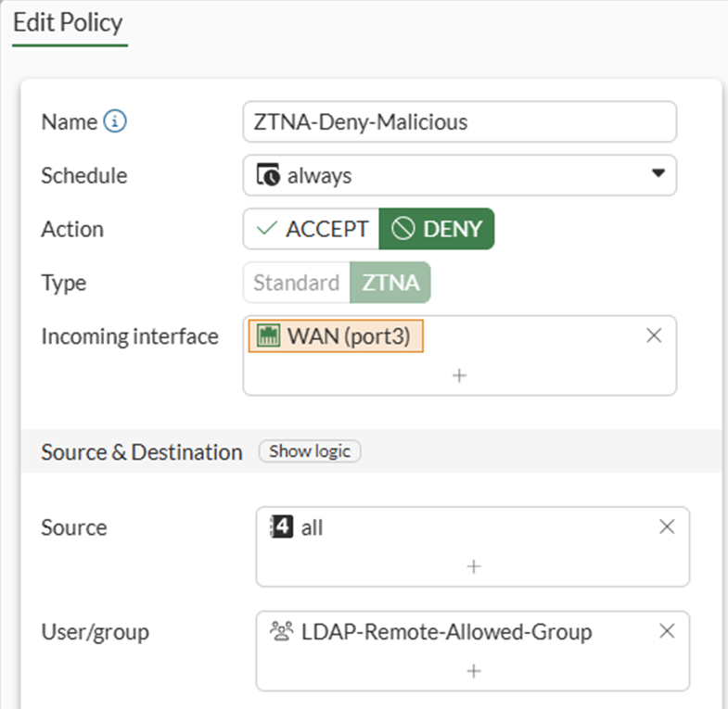Click the info icon beside Name
The image size is (728, 709).
coord(115,121)
